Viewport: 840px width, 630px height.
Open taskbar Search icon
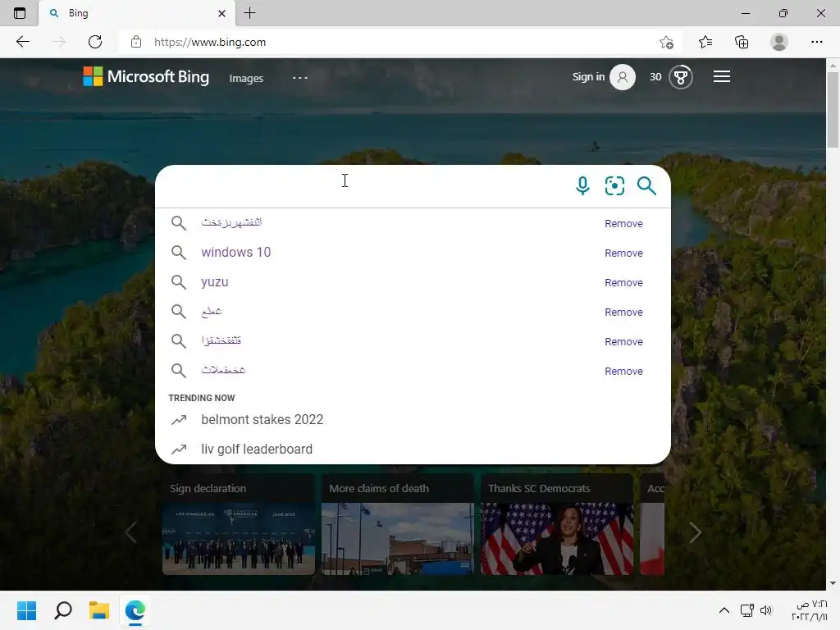click(63, 610)
